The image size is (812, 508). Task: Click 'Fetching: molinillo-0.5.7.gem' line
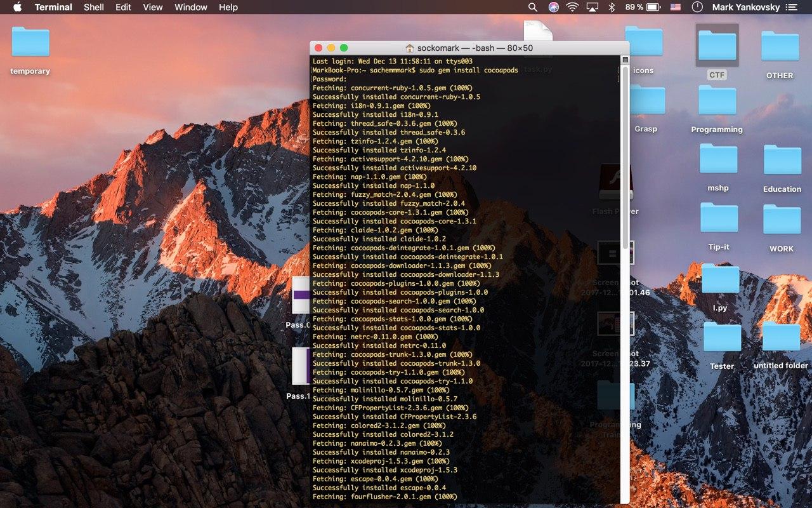[381, 390]
